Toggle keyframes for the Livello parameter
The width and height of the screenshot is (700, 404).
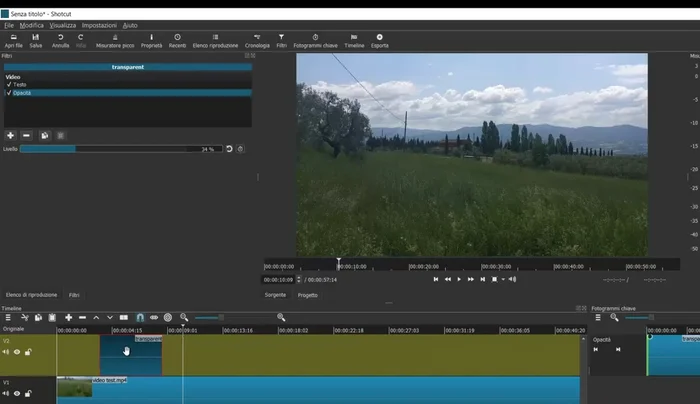click(240, 149)
